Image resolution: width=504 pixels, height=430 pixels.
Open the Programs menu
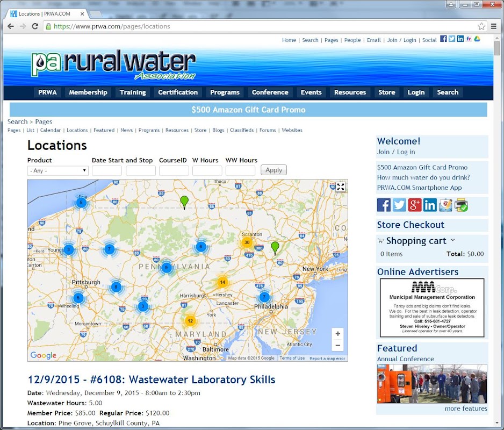[225, 92]
